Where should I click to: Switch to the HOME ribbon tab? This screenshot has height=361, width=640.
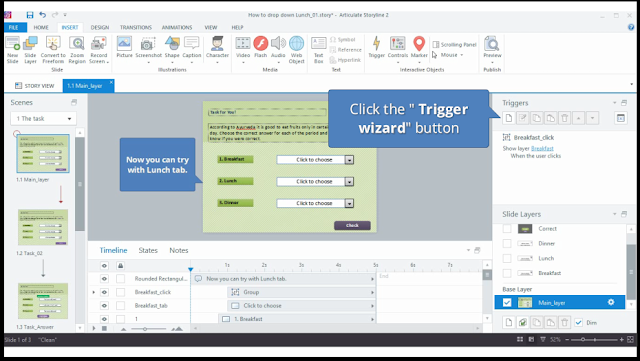41,27
